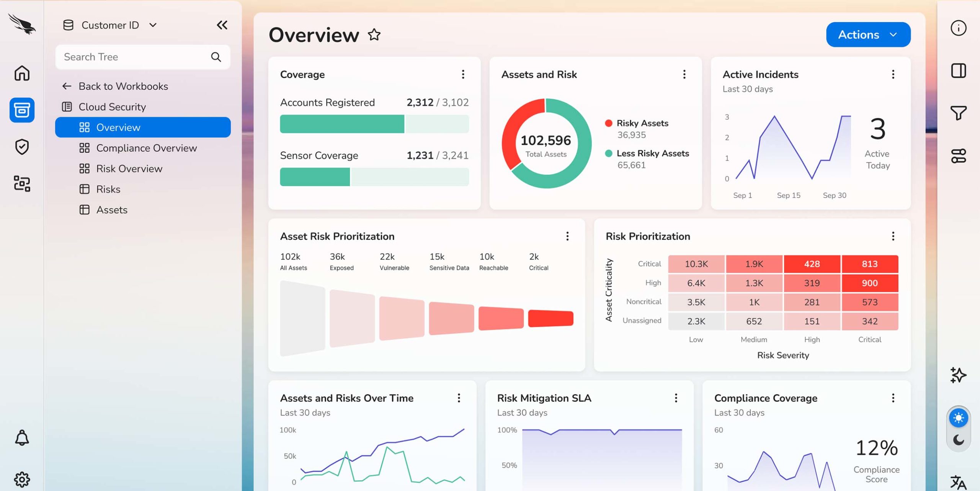Open the AI sparkle icon in right rail

coord(958,375)
